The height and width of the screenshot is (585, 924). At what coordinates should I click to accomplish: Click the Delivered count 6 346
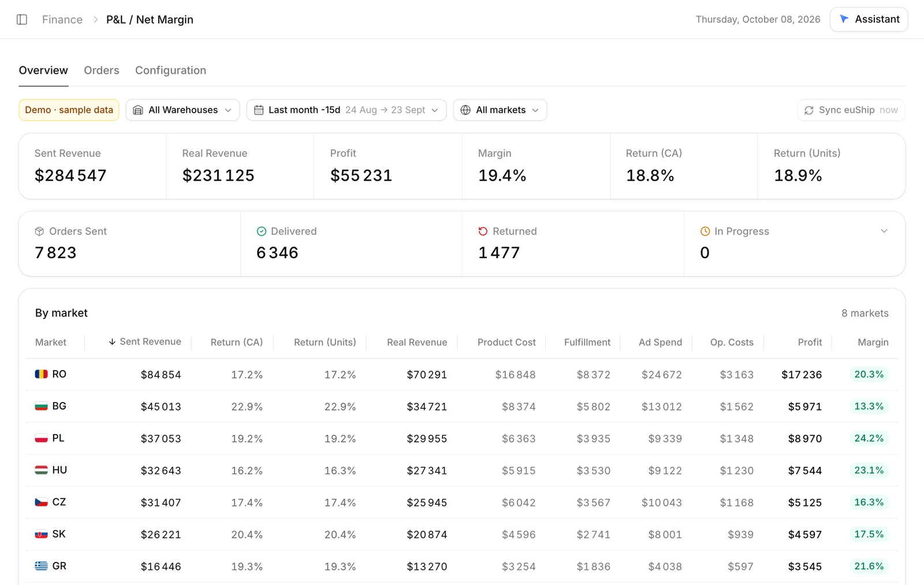pyautogui.click(x=277, y=253)
